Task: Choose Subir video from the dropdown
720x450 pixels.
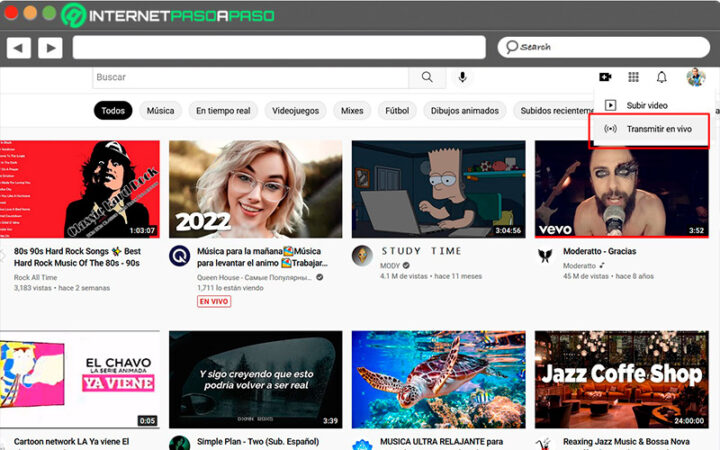Action: [x=647, y=105]
